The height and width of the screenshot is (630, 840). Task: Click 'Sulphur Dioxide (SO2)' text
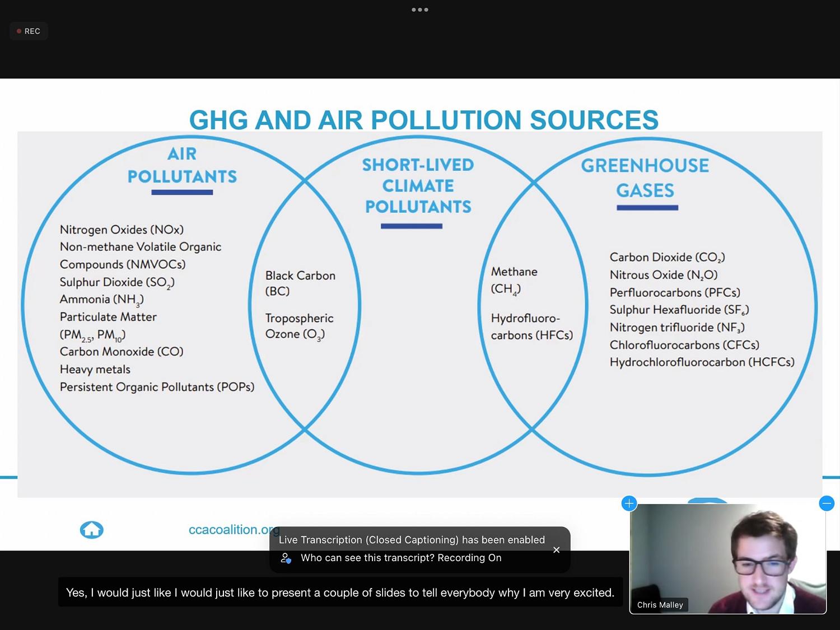117,282
